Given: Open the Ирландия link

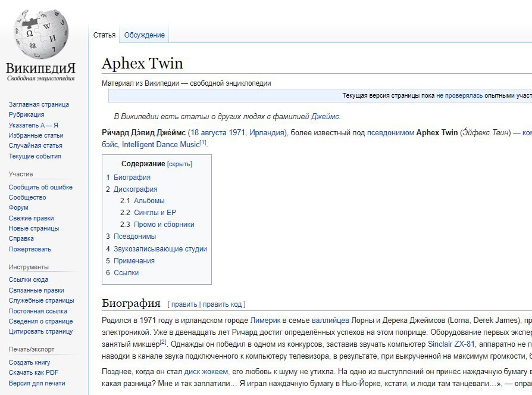Looking at the screenshot, I should 267,132.
